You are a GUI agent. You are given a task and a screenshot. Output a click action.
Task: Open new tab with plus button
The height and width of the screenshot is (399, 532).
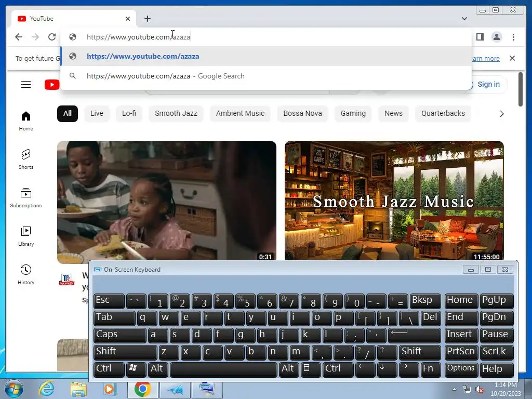147,19
